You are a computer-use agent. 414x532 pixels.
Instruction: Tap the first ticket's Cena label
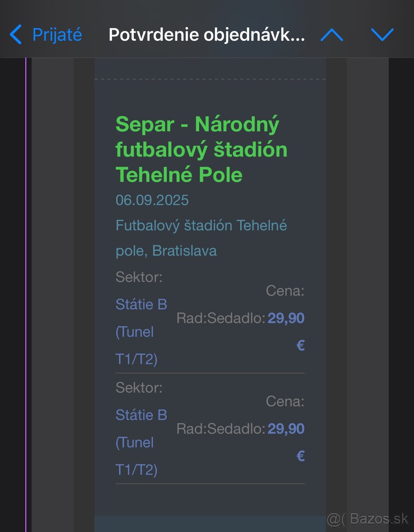[x=285, y=291]
